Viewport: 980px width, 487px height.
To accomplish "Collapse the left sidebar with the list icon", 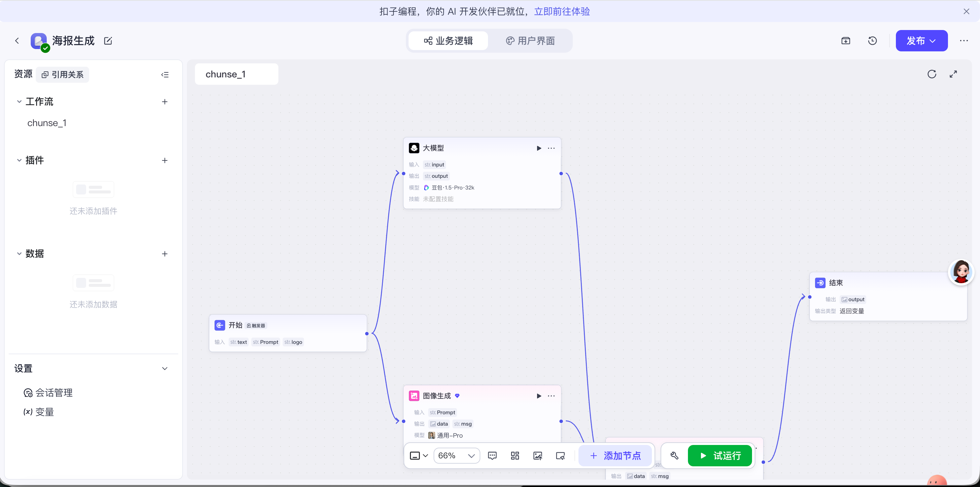I will 165,74.
